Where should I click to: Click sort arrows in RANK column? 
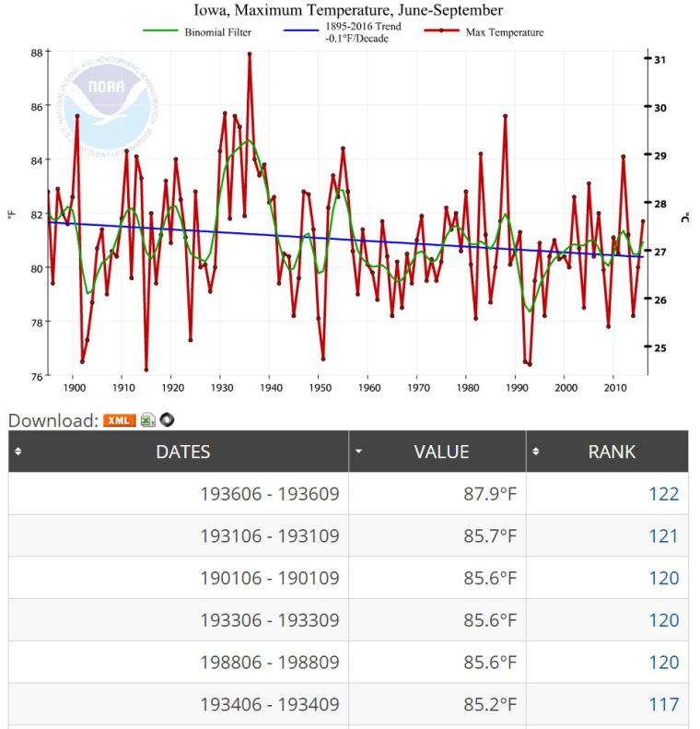tap(537, 452)
